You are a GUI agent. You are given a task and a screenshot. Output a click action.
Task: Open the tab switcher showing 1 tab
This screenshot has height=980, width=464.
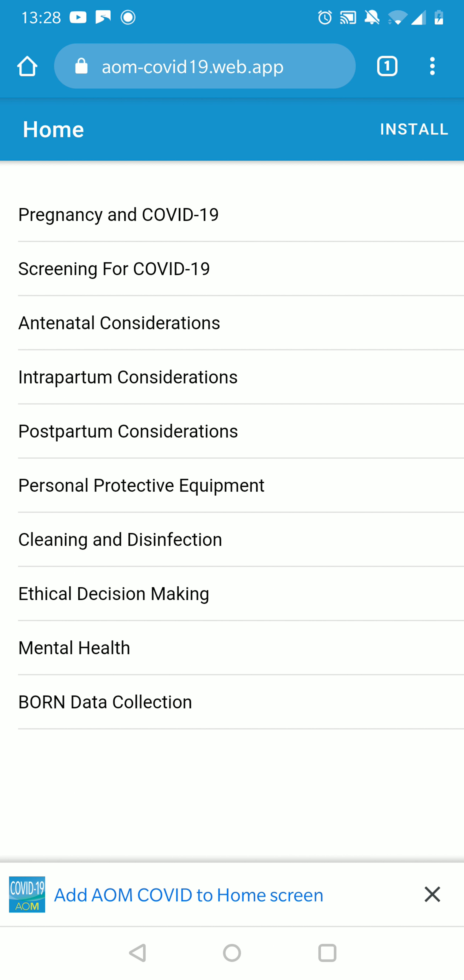[387, 66]
